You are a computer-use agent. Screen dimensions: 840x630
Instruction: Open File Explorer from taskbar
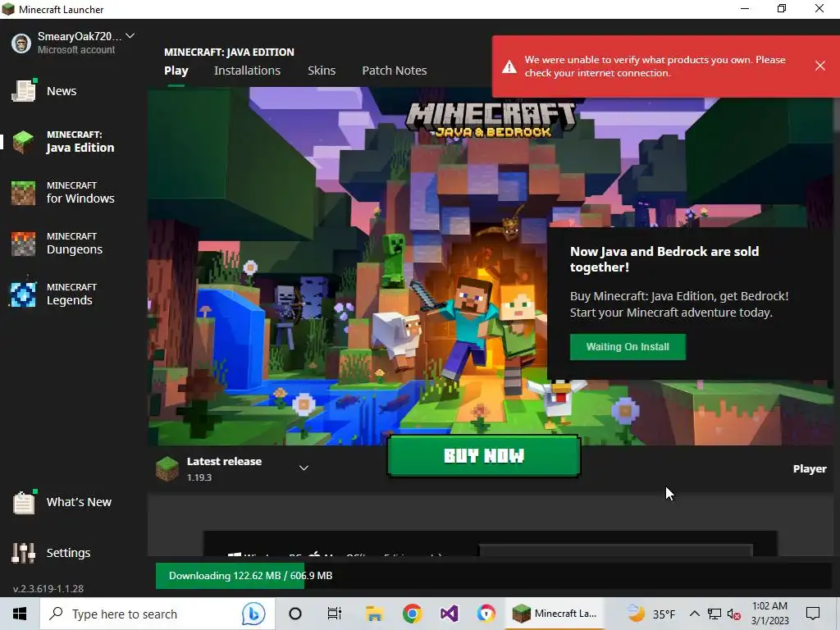374,614
